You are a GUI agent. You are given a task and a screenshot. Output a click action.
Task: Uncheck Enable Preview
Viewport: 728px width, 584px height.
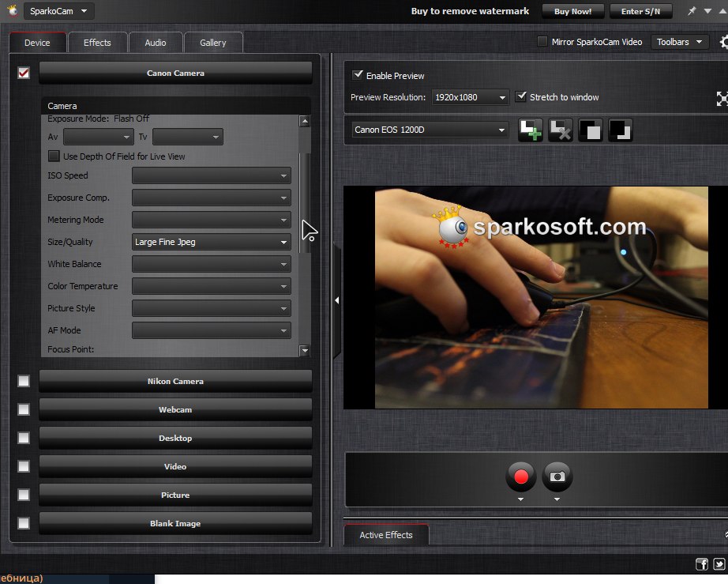[x=358, y=75]
